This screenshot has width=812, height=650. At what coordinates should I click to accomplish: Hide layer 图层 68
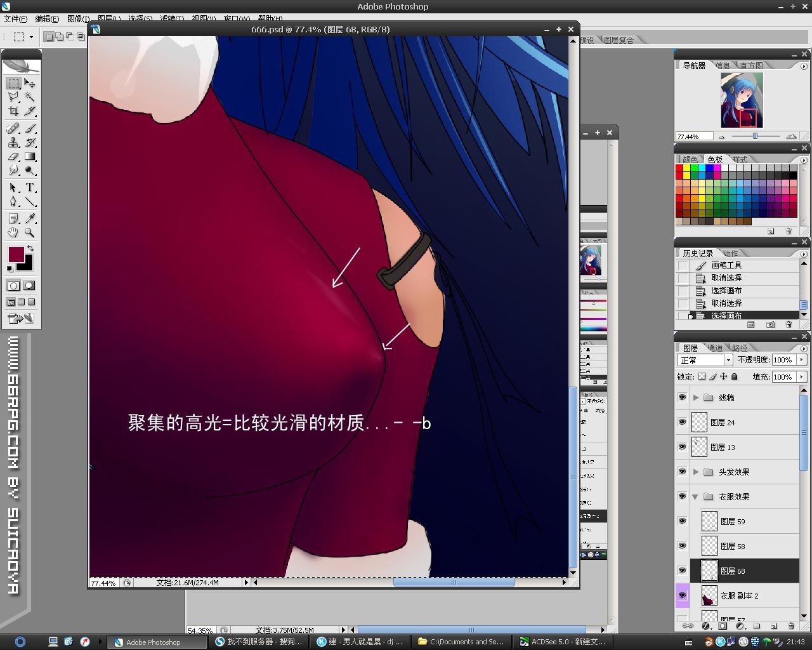coord(682,571)
